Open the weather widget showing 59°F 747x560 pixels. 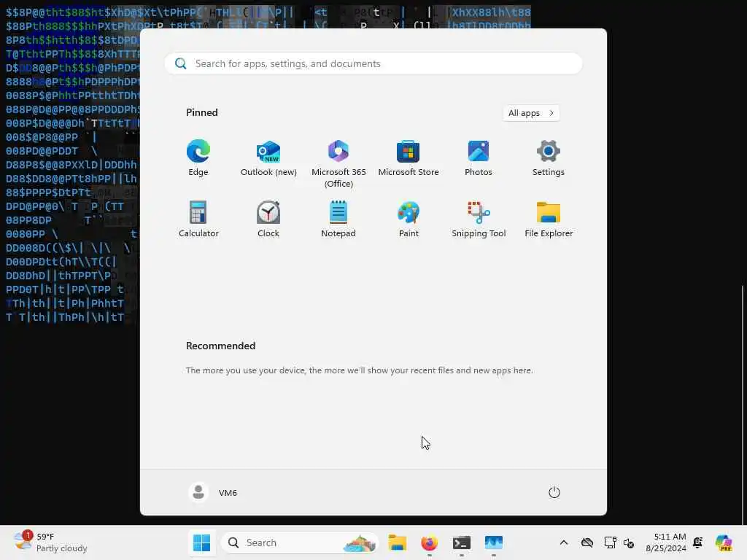[x=50, y=542]
